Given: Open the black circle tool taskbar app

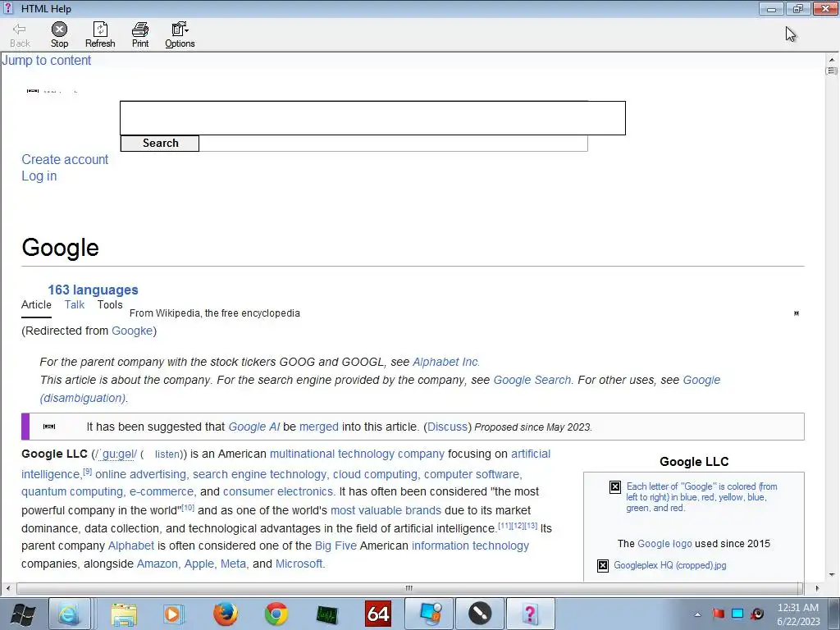Looking at the screenshot, I should pyautogui.click(x=479, y=614).
